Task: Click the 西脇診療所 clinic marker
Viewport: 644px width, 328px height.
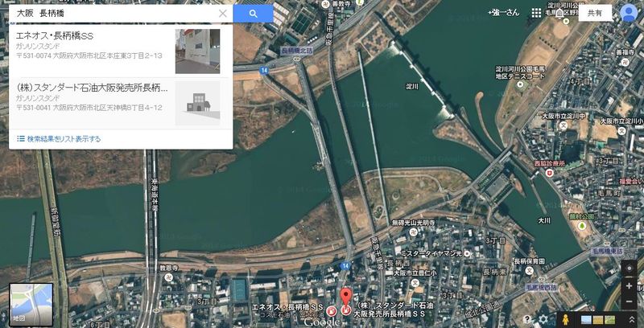Action: [550, 173]
